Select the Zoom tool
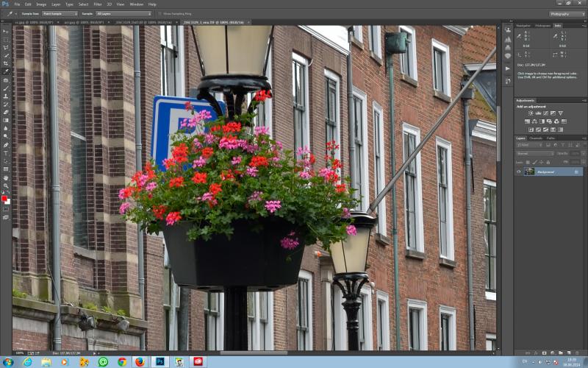This screenshot has height=368, width=588. (x=6, y=185)
